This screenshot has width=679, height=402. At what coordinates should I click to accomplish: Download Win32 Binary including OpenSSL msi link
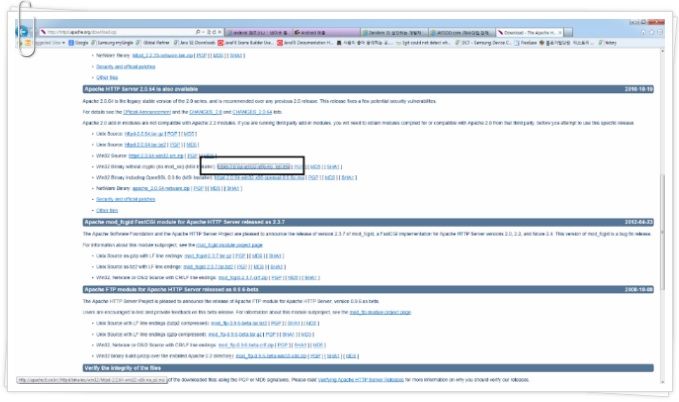point(259,177)
